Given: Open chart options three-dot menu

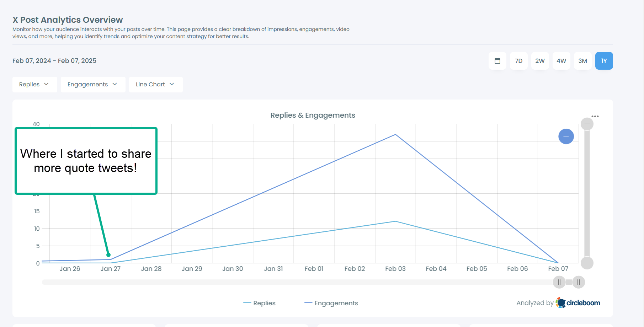Looking at the screenshot, I should pos(595,117).
